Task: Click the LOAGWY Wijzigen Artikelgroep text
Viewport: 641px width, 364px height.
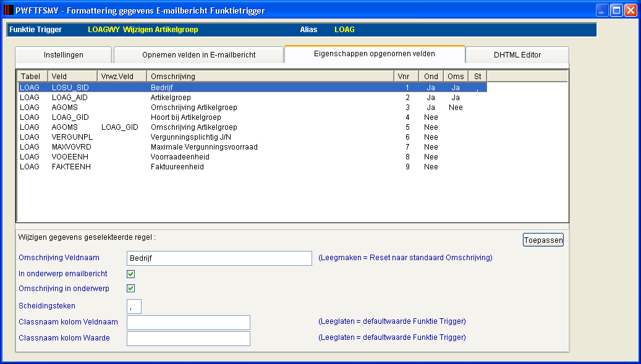Action: pos(143,30)
